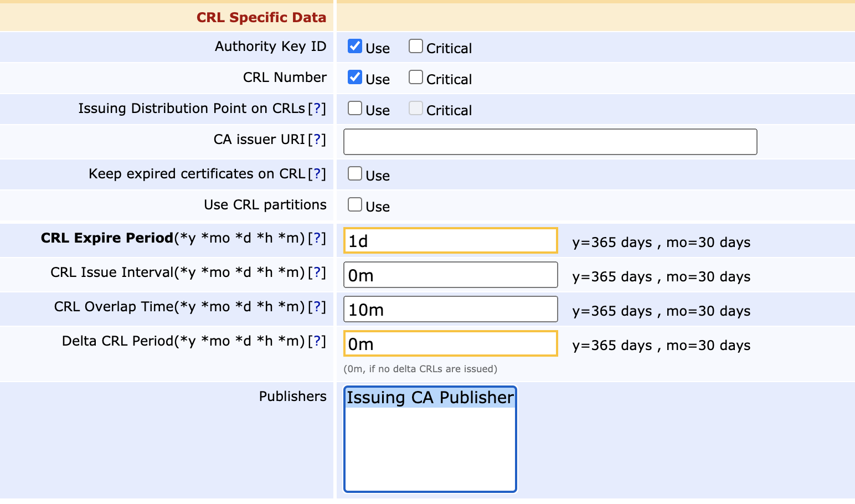The image size is (855, 504).
Task: Click the CRL Overlap Time input
Action: pos(450,310)
